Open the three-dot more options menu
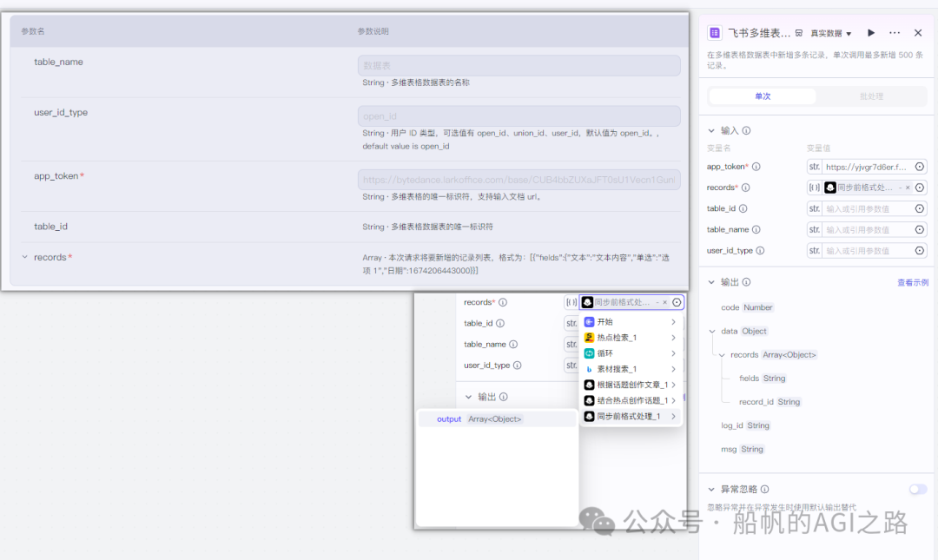The image size is (938, 560). [895, 33]
